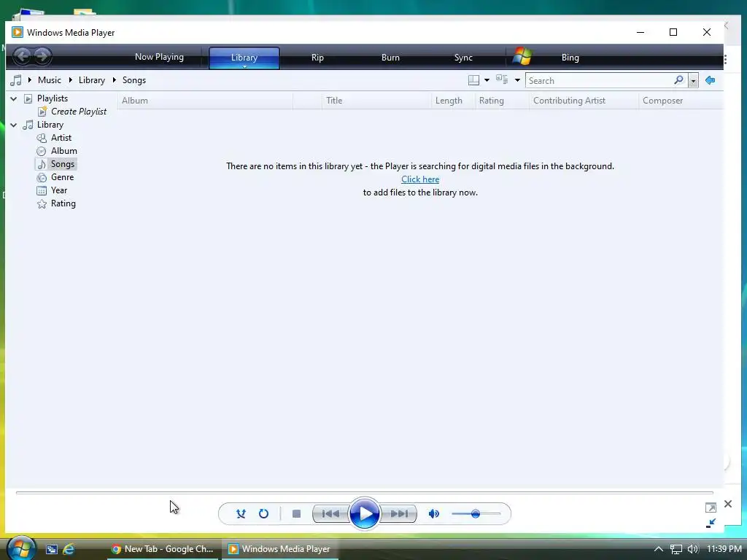Click the search magnifier icon
This screenshot has height=560, width=747.
coord(679,80)
